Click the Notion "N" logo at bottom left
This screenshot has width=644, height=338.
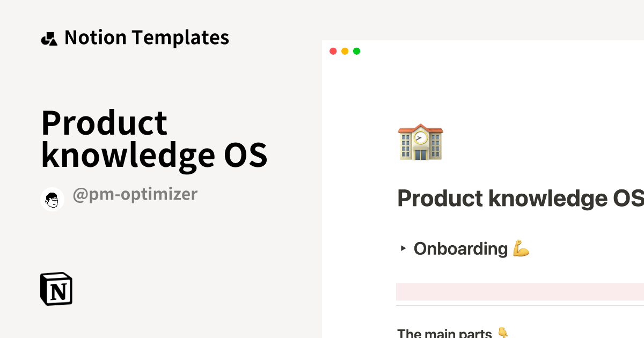pyautogui.click(x=56, y=289)
